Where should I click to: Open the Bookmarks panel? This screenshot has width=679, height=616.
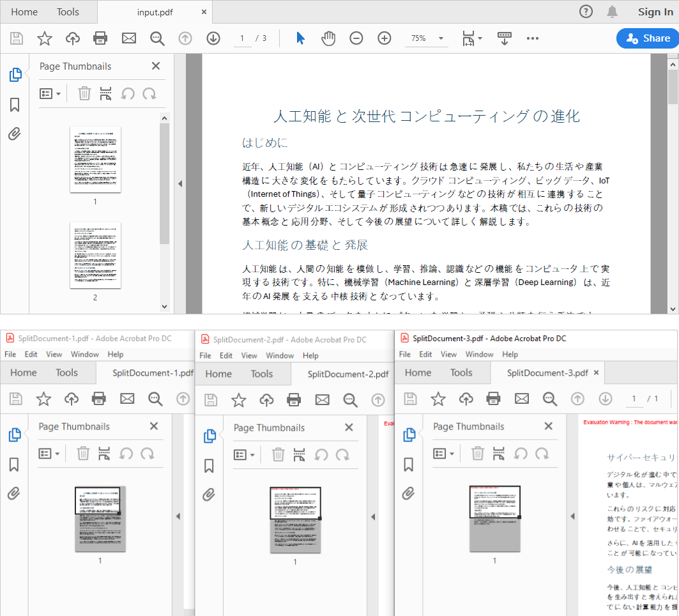coord(15,104)
